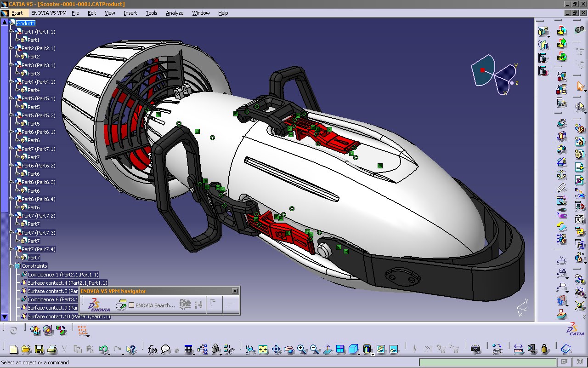The height and width of the screenshot is (368, 588).
Task: Click the Save icon
Action: [39, 348]
